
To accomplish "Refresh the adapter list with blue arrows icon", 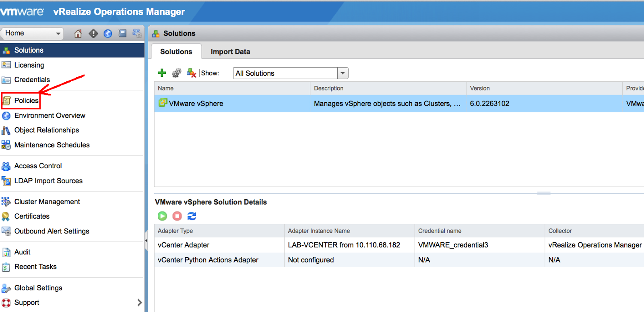I will tap(192, 216).
